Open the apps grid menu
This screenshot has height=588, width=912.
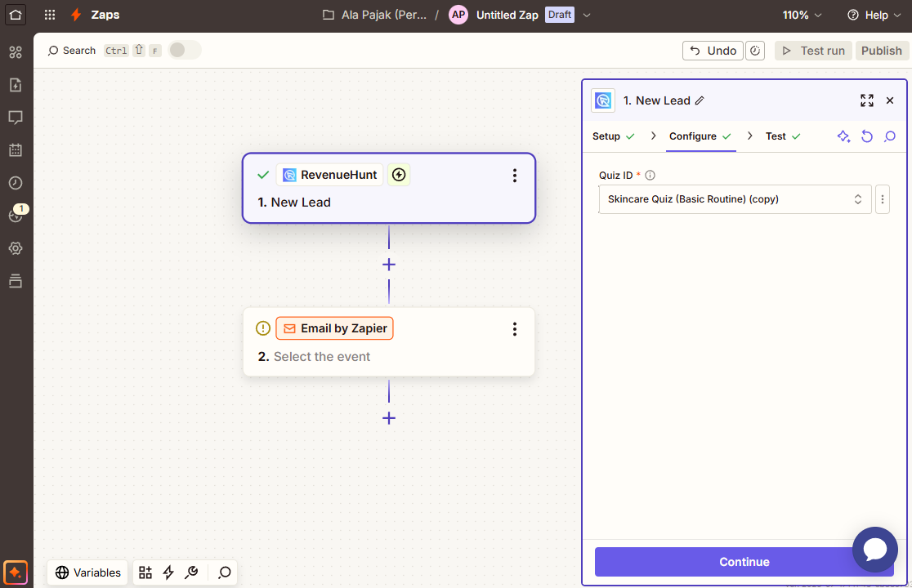[50, 15]
